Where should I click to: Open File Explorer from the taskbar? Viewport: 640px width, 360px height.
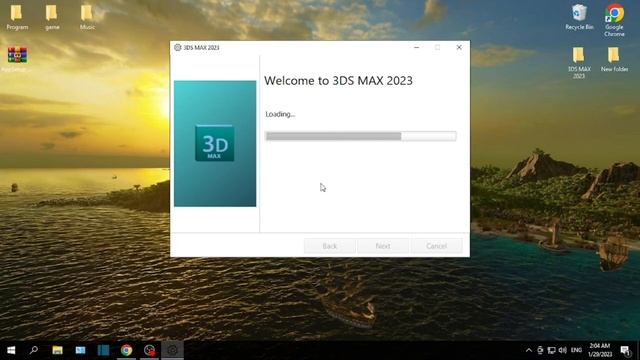57,350
